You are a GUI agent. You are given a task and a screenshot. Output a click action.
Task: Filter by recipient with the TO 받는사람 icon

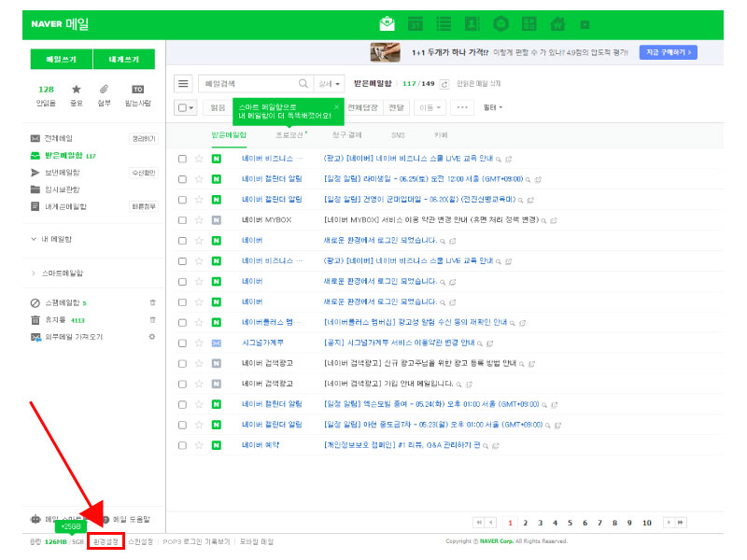[x=137, y=95]
